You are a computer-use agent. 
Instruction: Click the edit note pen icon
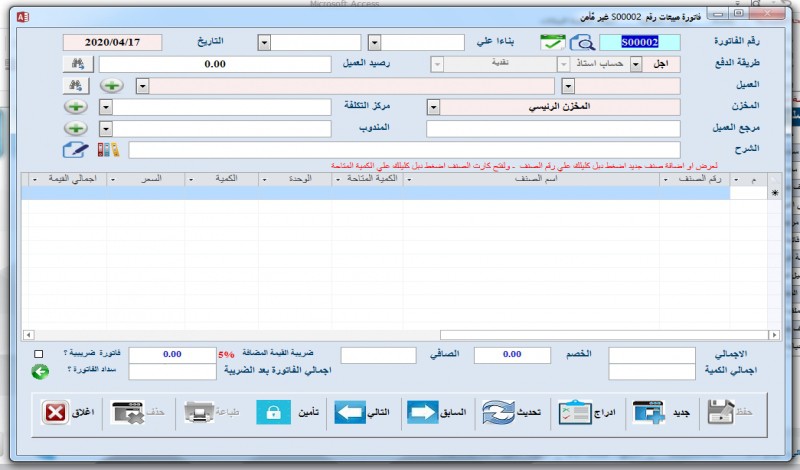point(76,150)
